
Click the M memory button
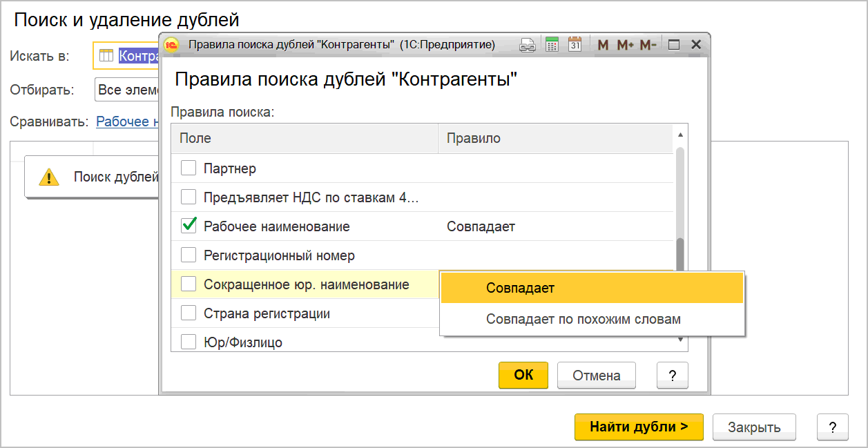[603, 45]
